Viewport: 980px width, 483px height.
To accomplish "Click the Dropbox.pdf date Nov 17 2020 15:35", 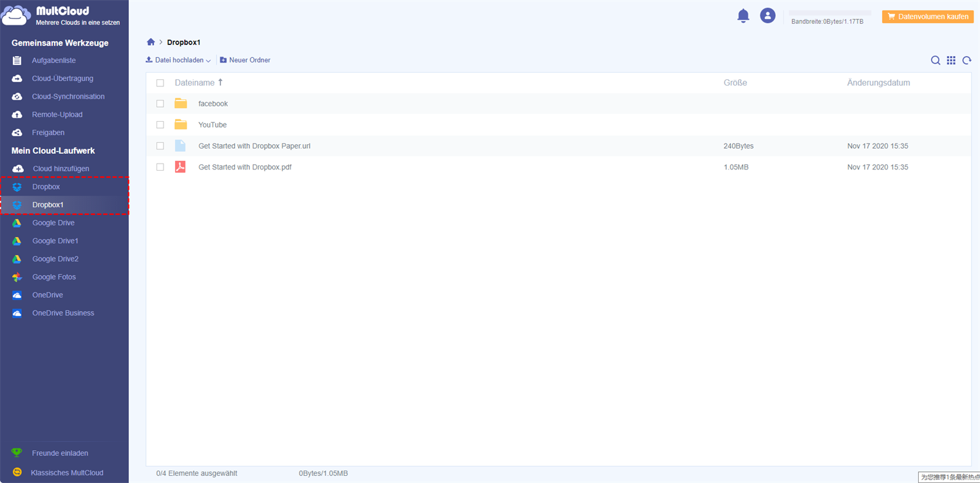I will tap(878, 167).
